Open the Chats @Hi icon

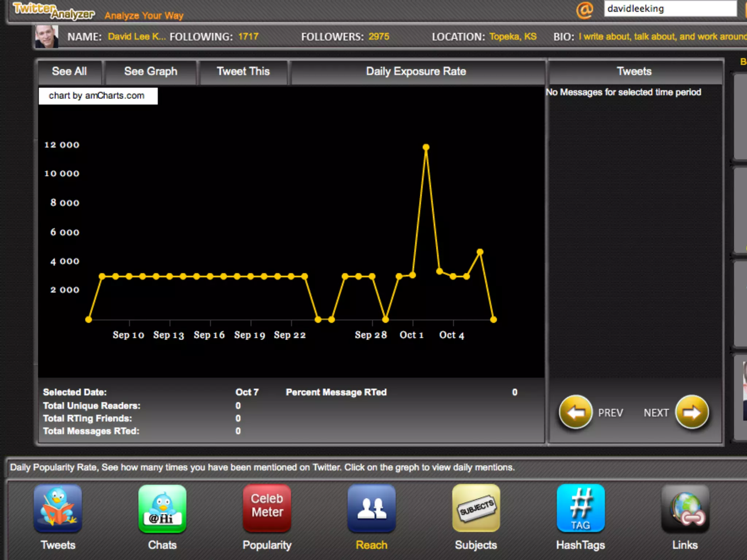point(162,508)
